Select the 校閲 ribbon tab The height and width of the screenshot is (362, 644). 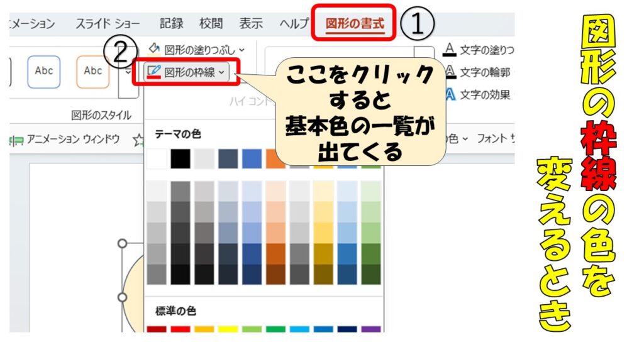(211, 23)
